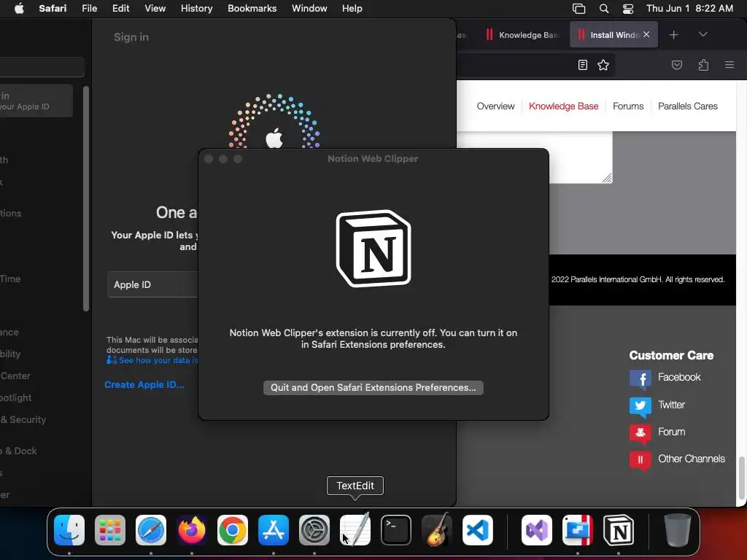Open Other Channels link under Customer Care
The image size is (747, 560).
coord(692,459)
